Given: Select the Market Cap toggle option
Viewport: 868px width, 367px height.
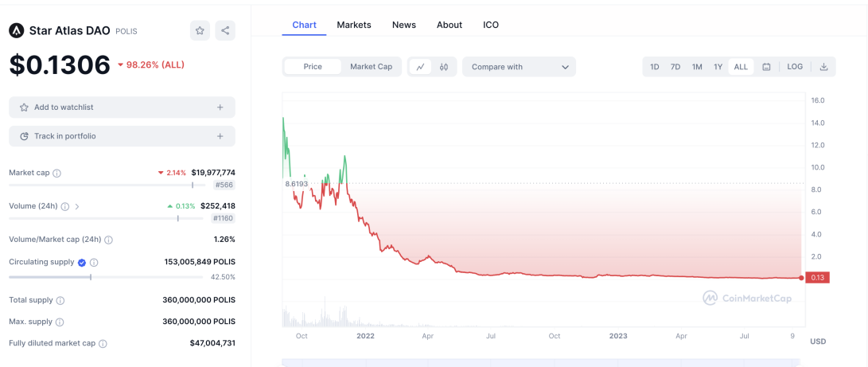Looking at the screenshot, I should 371,67.
